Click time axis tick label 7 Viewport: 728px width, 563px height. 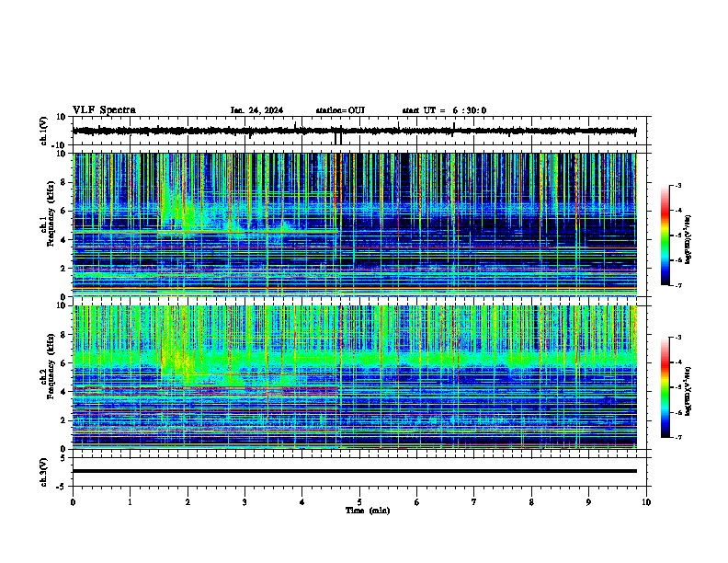[474, 502]
